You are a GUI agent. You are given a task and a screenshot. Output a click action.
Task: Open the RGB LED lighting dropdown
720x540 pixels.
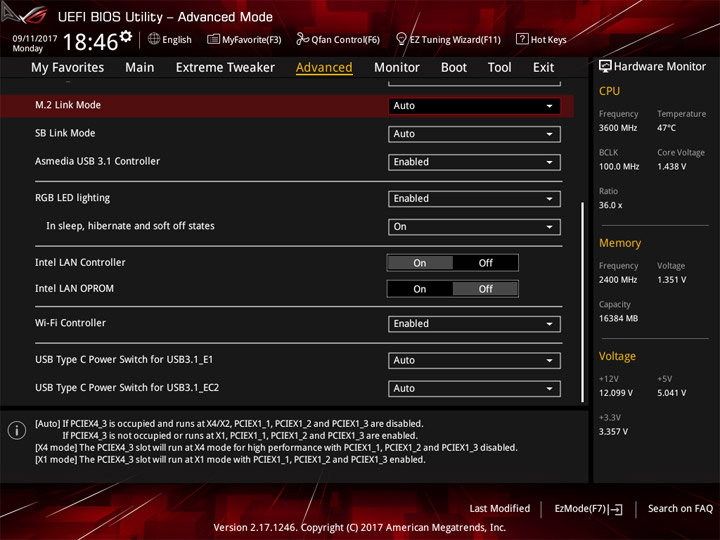pyautogui.click(x=474, y=199)
